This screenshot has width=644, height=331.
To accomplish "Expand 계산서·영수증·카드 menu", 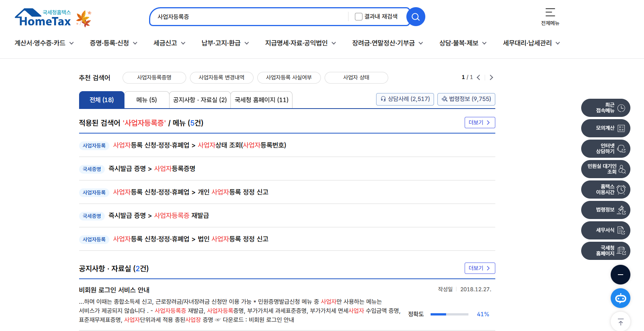I will (x=44, y=43).
